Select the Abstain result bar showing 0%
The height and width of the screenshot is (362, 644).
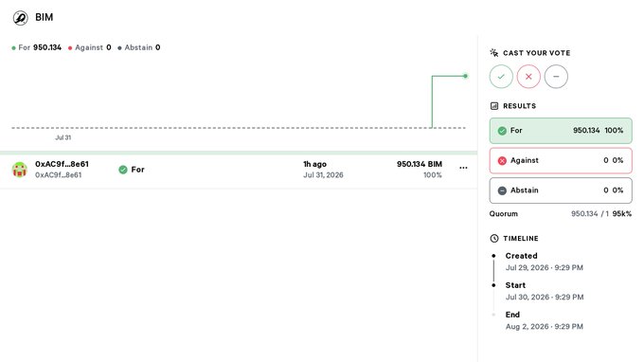561,190
